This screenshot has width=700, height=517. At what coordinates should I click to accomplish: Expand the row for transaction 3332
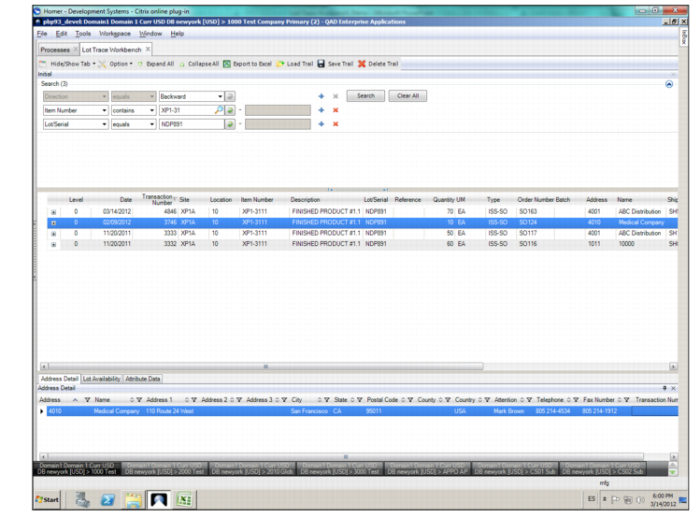tap(54, 244)
